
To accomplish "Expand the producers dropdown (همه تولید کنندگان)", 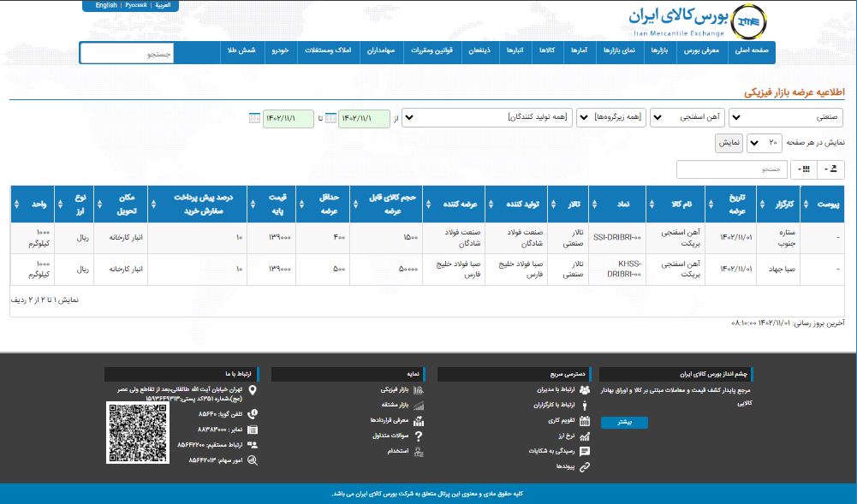I will [x=487, y=117].
